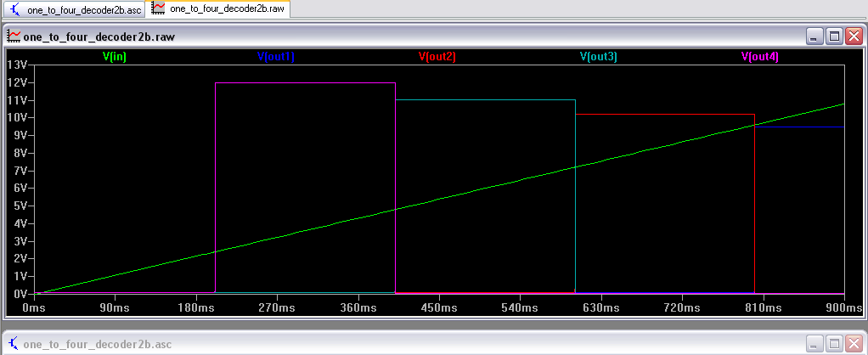This screenshot has height=355, width=868.
Task: Click the V(in) trace label
Action: [x=115, y=57]
